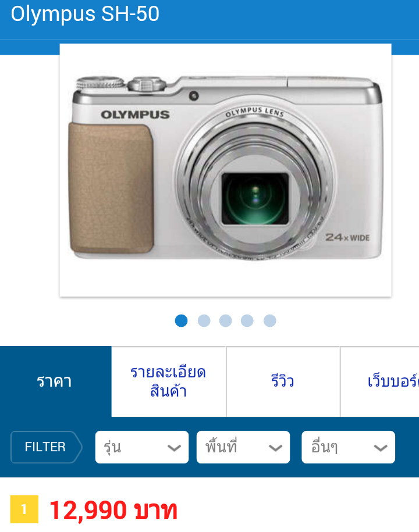This screenshot has width=419, height=532.
Task: Select the second carousel dot indicator
Action: 204,320
